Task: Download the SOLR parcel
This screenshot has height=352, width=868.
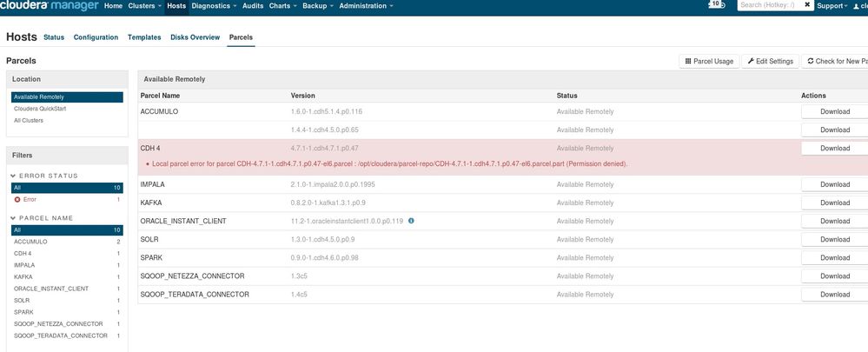Action: pos(835,240)
